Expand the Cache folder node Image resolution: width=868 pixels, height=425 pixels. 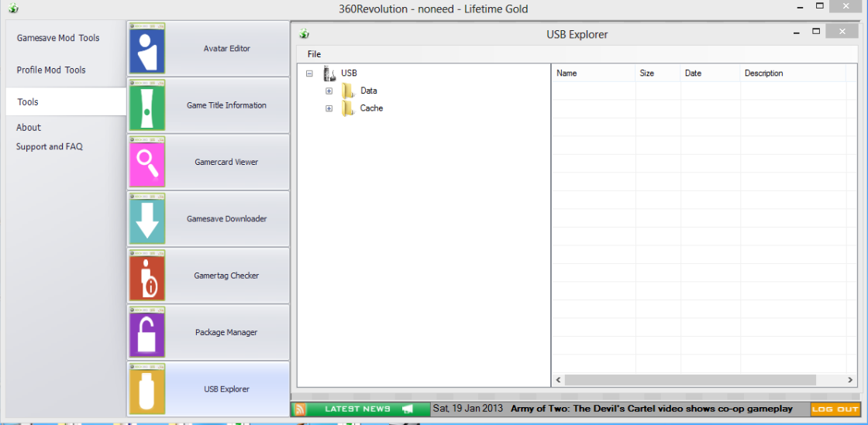coord(329,108)
